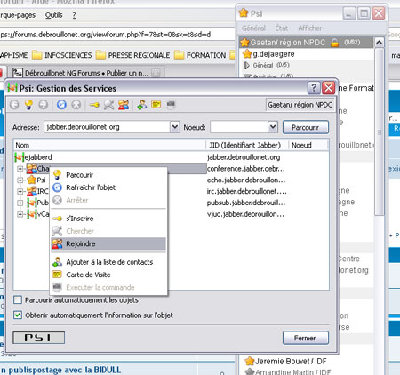
Task: Click the key Register icon in the toolbar
Action: click(95, 105)
